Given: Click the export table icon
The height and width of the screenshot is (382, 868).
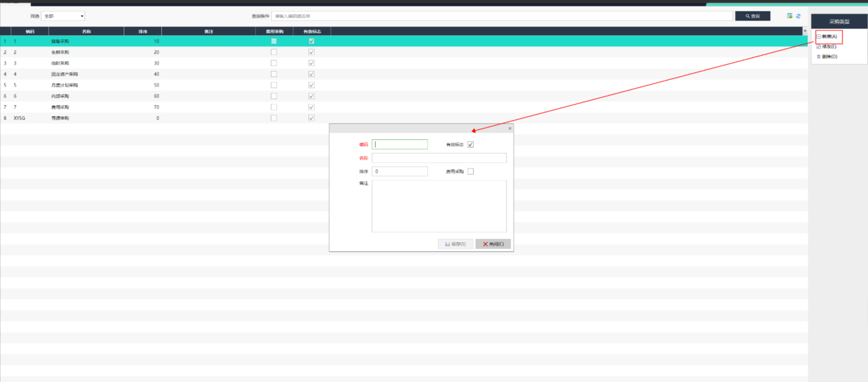Looking at the screenshot, I should 790,16.
